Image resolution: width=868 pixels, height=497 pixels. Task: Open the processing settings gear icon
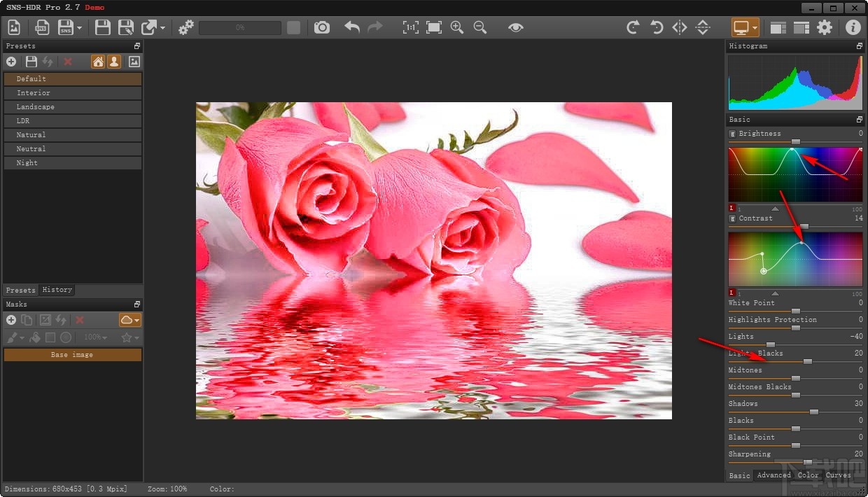(x=186, y=27)
